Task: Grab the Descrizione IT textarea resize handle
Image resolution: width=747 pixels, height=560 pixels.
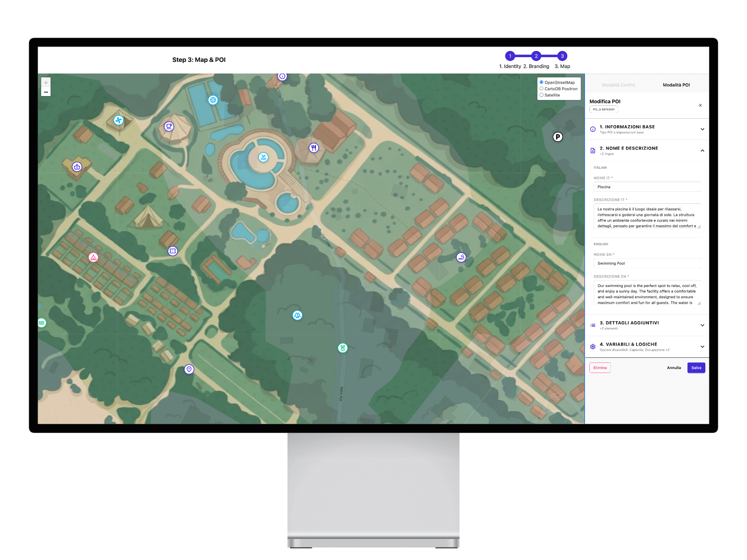Action: (x=699, y=227)
